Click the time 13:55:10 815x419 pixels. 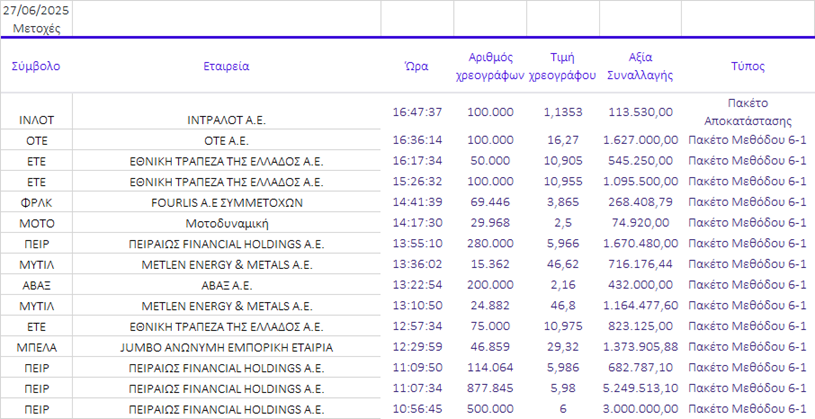417,243
